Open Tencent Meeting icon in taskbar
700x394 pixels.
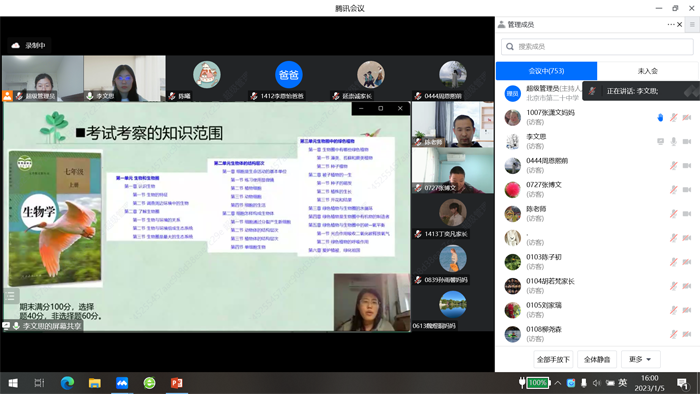click(x=122, y=383)
